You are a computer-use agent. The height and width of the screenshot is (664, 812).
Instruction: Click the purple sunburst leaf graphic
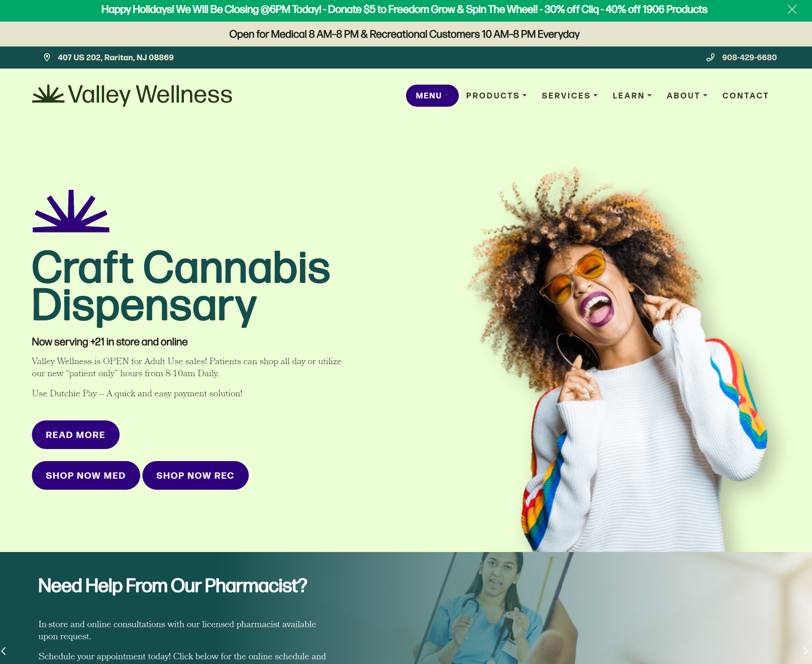pyautogui.click(x=71, y=211)
